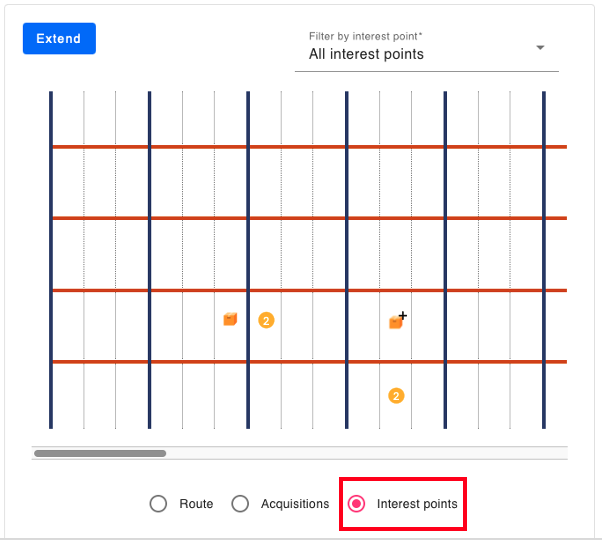Screen dimensions: 602x540
Task: Select the orange box icon with plus sign
Action: click(398, 320)
